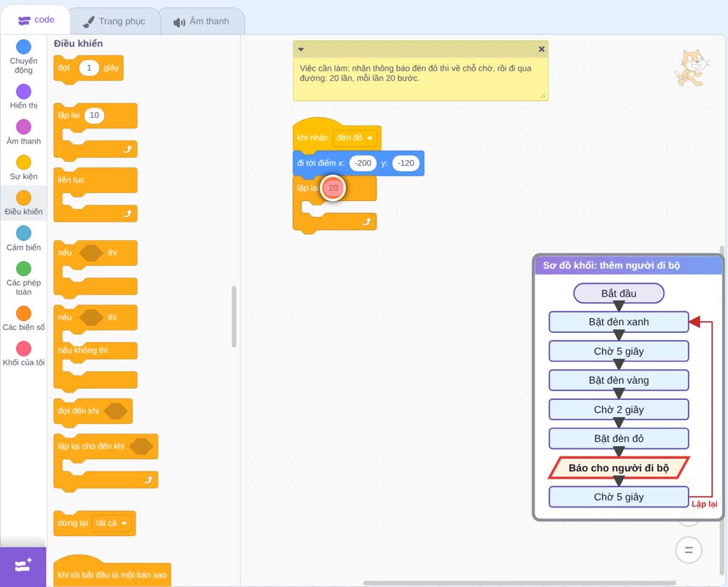Screen dimensions: 728x587
Task: Close the yellow comment note
Action: [542, 50]
